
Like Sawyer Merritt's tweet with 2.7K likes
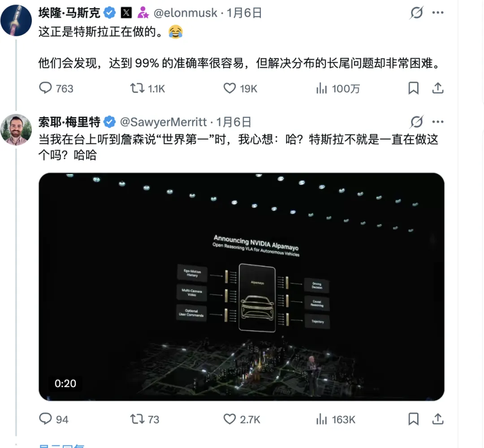[229, 419]
